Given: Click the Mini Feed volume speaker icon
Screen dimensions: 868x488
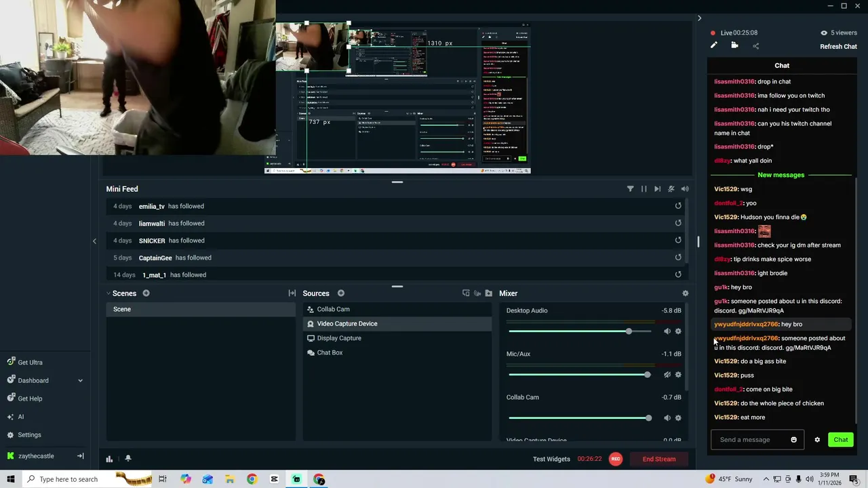Looking at the screenshot, I should click(x=685, y=189).
